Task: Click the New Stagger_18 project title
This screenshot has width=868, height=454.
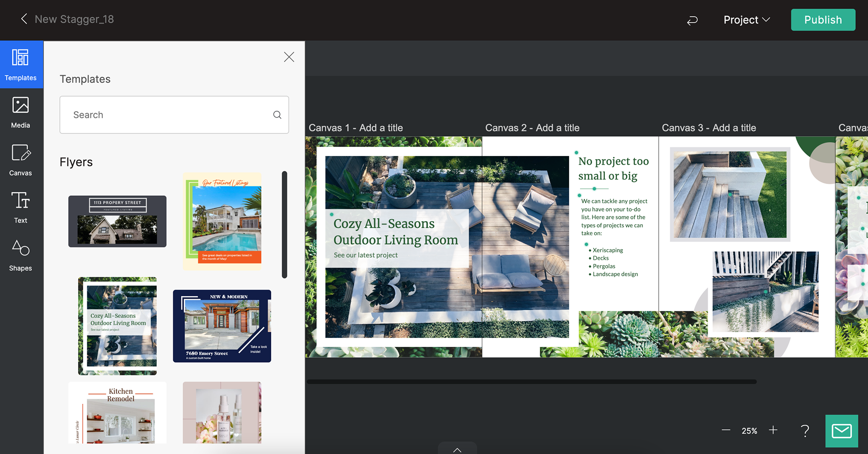Action: (x=74, y=19)
